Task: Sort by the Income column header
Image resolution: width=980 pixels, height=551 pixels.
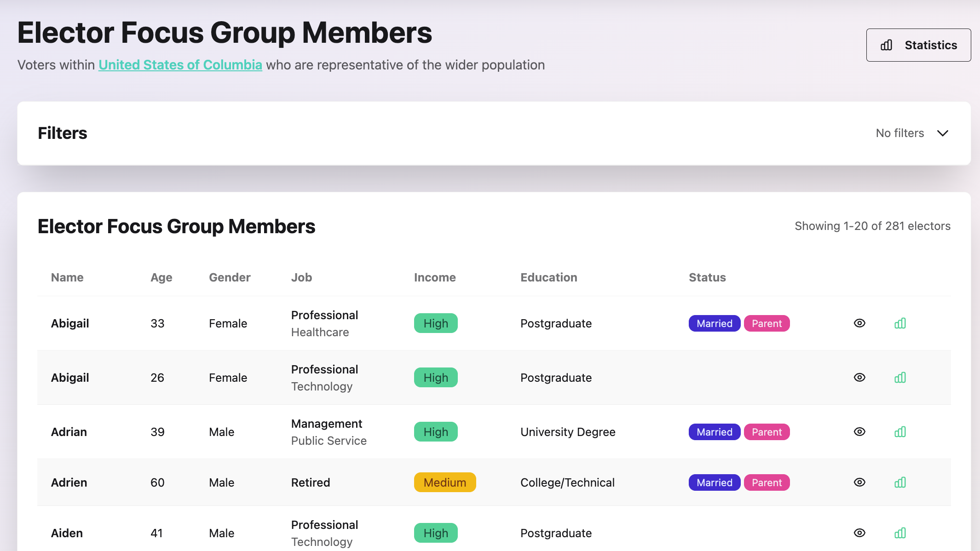Action: 434,277
